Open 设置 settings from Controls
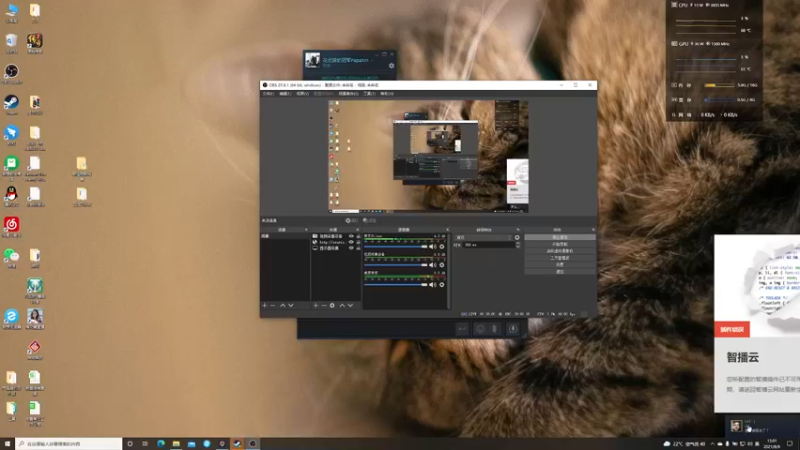 point(560,265)
